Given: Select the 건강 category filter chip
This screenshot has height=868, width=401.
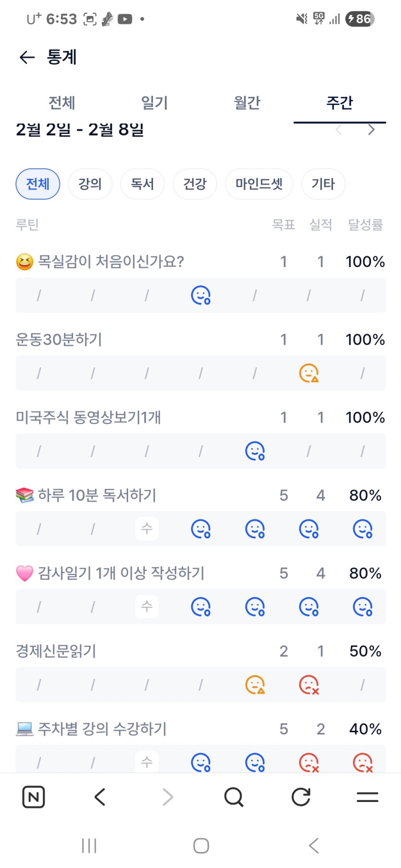Looking at the screenshot, I should tap(195, 184).
